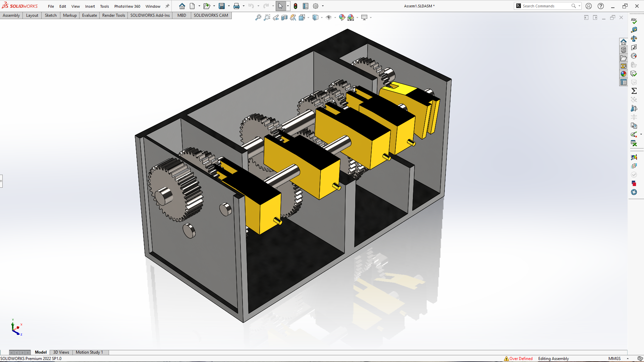The width and height of the screenshot is (644, 362).
Task: Click Edit Appearance color ball icon
Action: click(342, 17)
